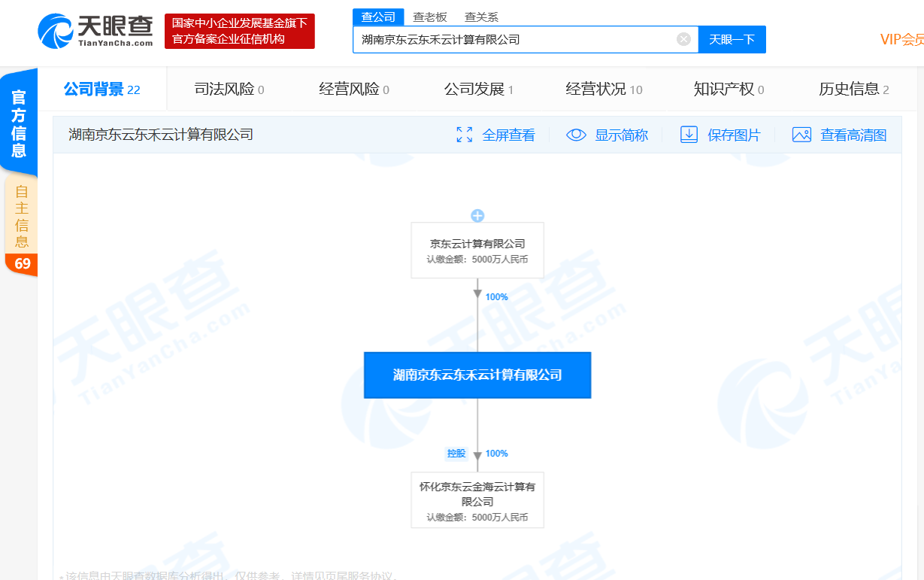The height and width of the screenshot is (580, 924).
Task: Toggle the eye icon for short names
Action: (576, 135)
